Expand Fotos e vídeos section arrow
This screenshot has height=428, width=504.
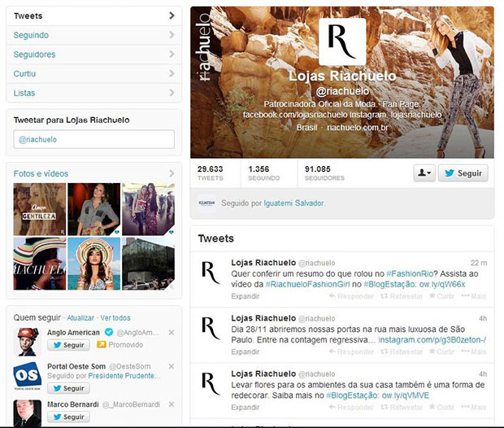point(172,173)
